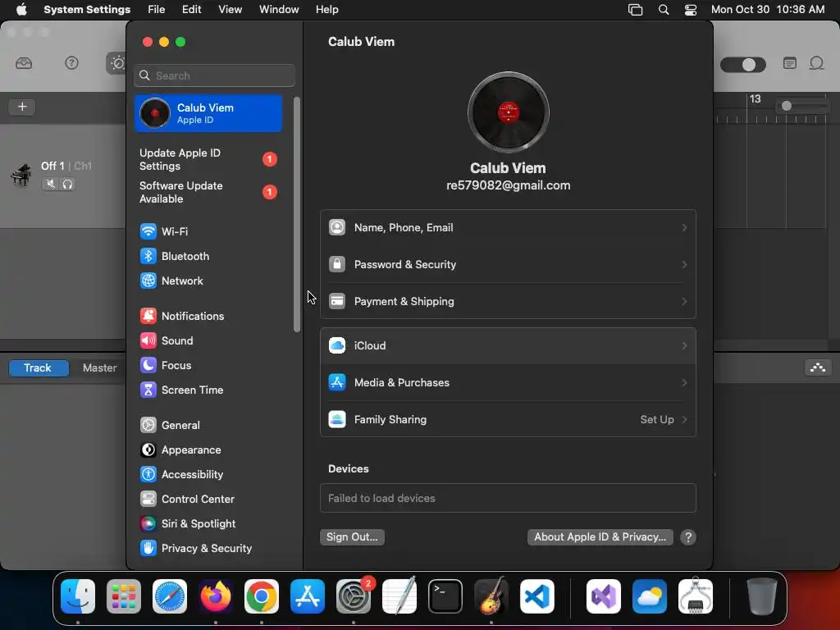Switch to Master tab in GarageBand
840x630 pixels.
(99, 368)
